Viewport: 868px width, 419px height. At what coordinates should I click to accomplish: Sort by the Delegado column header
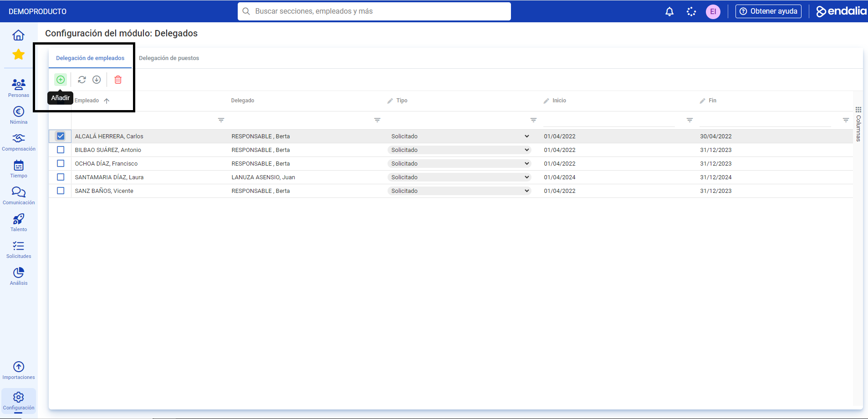pos(243,101)
